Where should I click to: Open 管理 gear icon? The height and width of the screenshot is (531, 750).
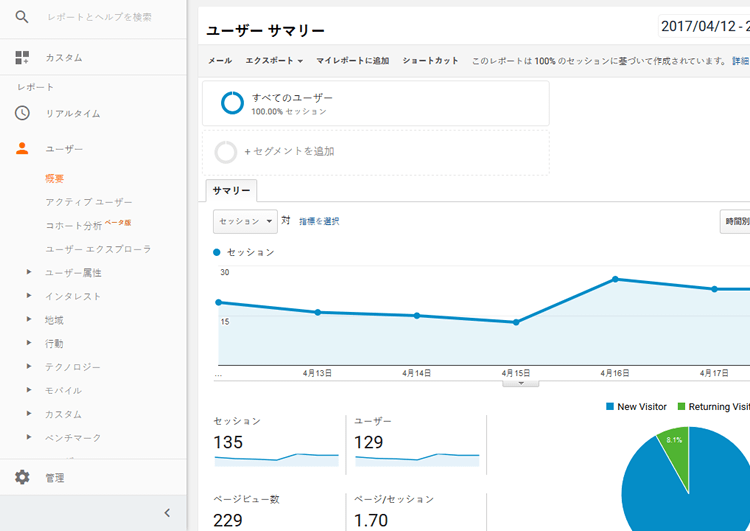[22, 477]
